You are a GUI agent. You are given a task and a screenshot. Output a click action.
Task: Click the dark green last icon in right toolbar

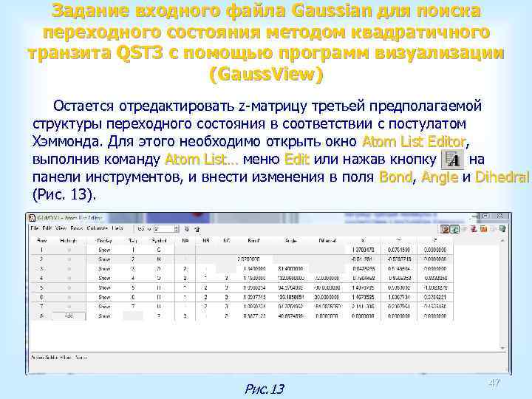[502, 229]
